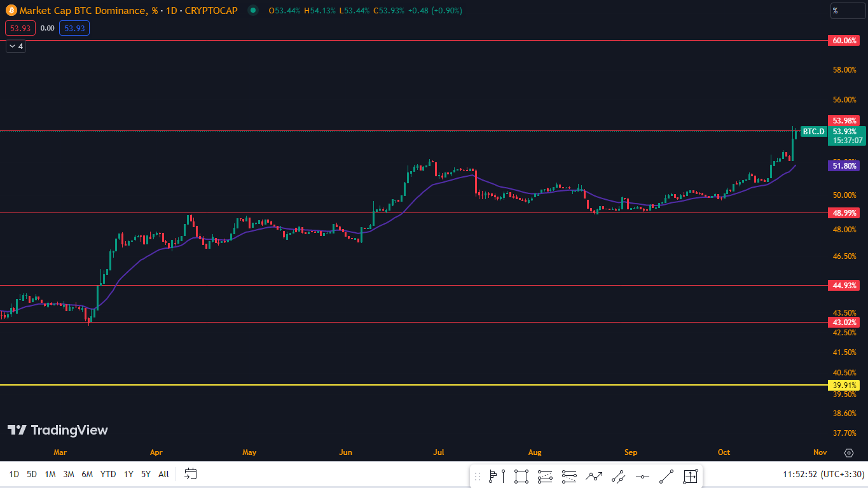Select the horizontal line label 48.99%
Viewport: 868px width, 488px height.
845,213
